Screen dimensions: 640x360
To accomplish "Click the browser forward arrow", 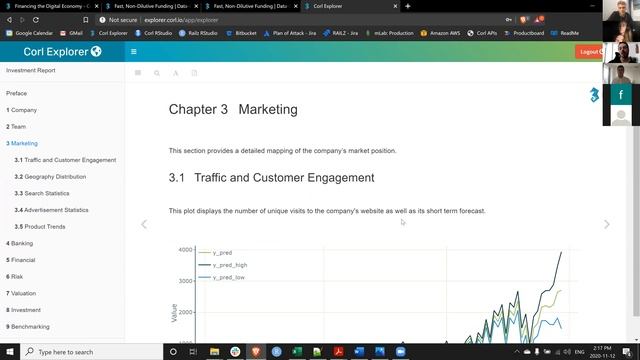I will [x=22, y=20].
